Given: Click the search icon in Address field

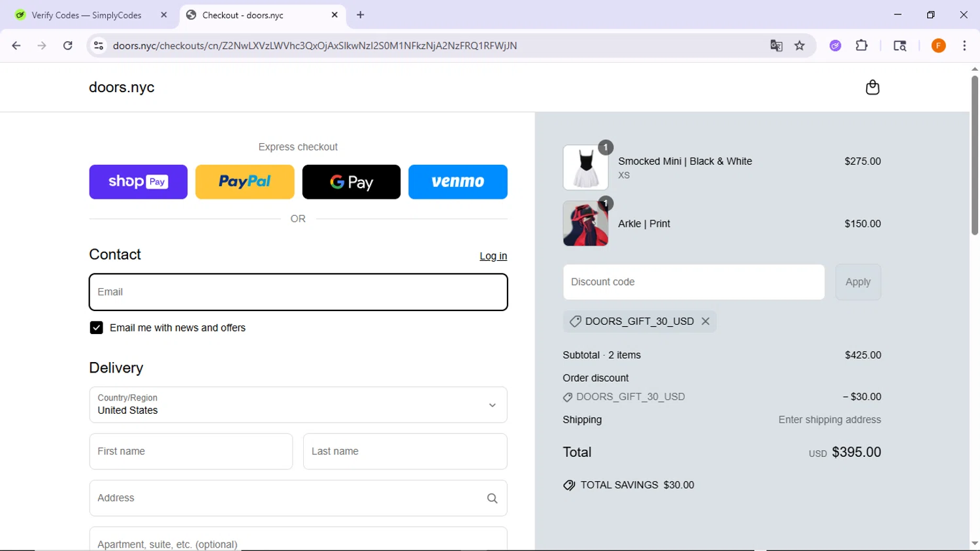Looking at the screenshot, I should click(x=493, y=499).
